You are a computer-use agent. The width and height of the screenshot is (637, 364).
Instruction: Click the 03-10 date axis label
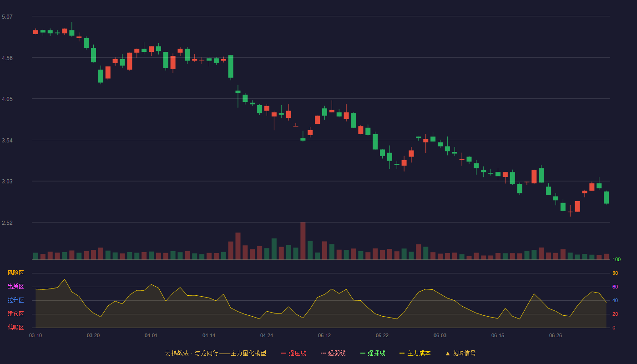click(35, 335)
